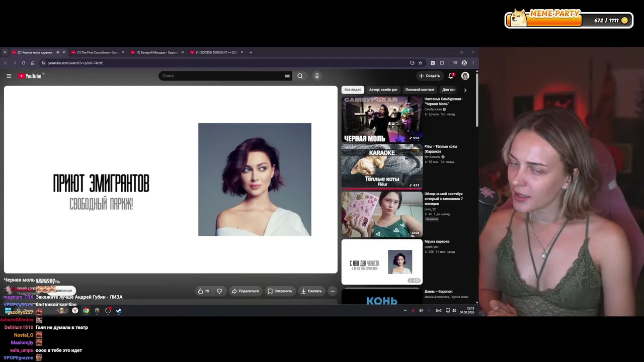Open the sketchbook review video thumbnail
Viewport: 644px width, 362px height.
pos(382,214)
